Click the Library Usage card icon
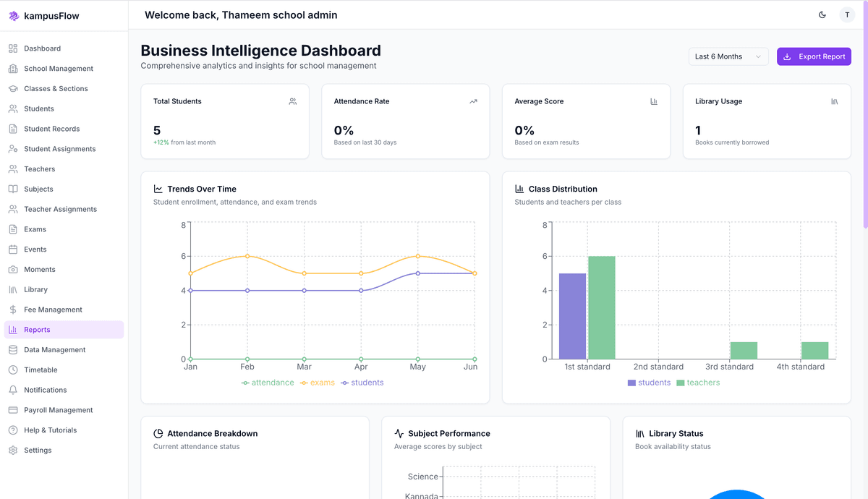This screenshot has width=868, height=499. pyautogui.click(x=834, y=101)
